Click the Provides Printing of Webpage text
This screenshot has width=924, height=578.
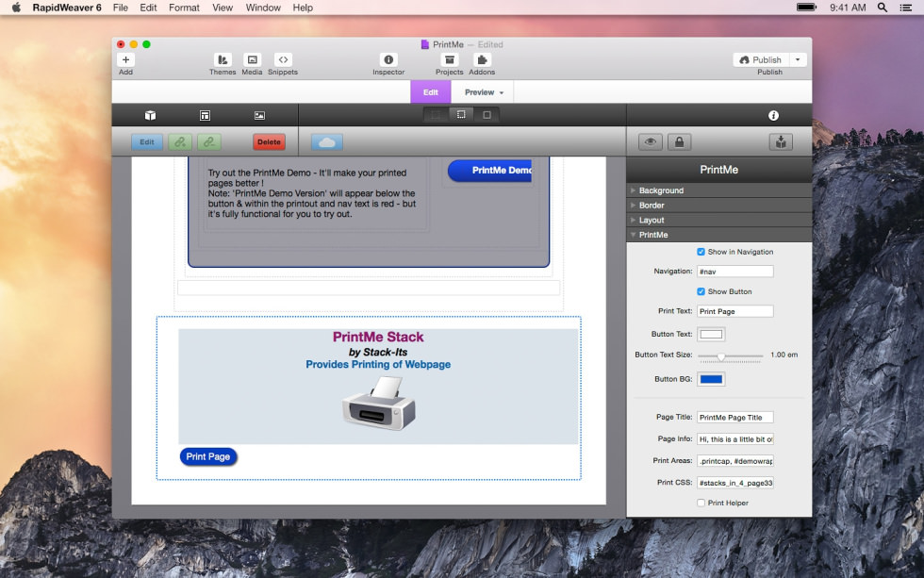pos(378,364)
